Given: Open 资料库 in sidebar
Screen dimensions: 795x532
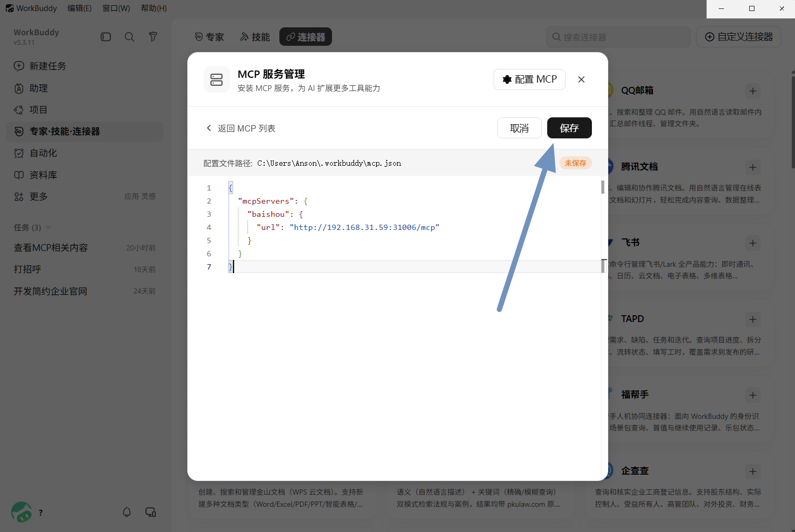Looking at the screenshot, I should (85, 175).
